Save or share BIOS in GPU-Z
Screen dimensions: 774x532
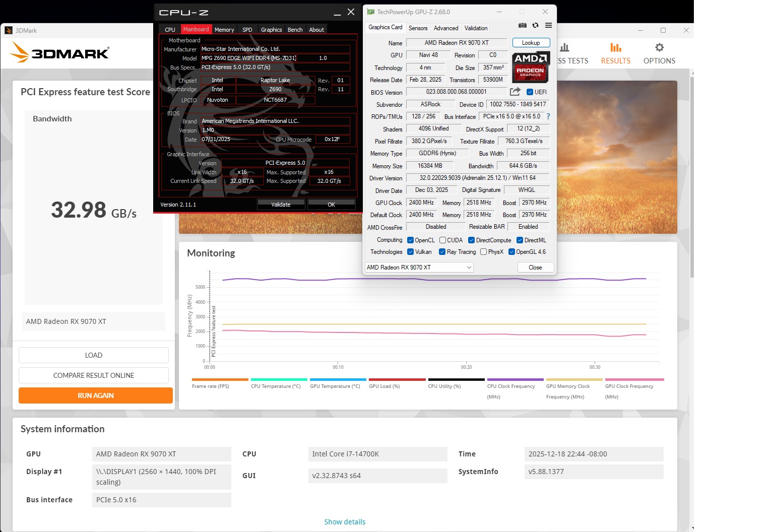[515, 91]
